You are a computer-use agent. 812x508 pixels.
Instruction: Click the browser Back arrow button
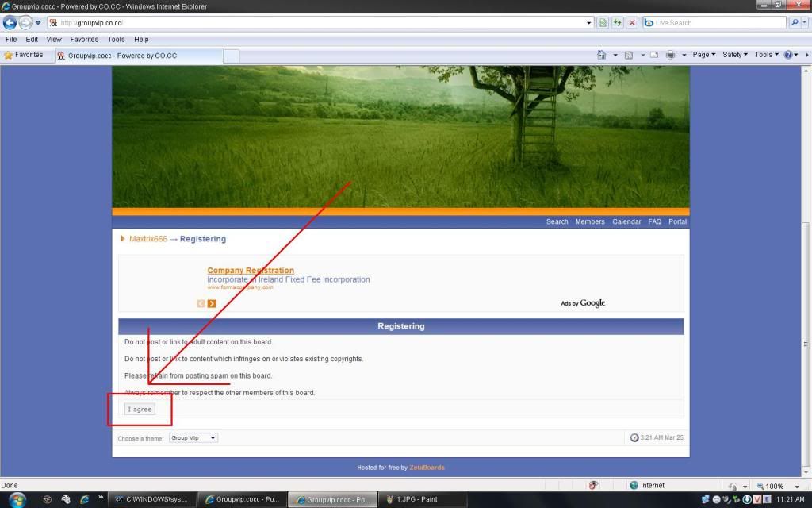(x=10, y=23)
